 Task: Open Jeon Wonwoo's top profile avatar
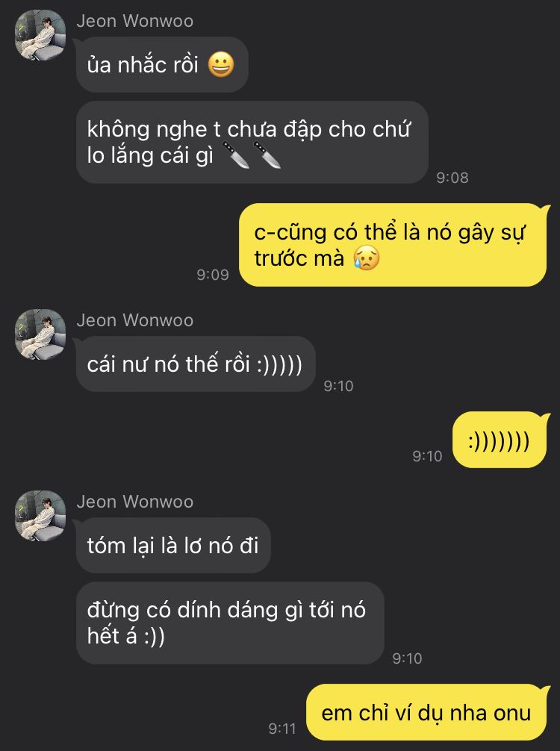click(40, 35)
